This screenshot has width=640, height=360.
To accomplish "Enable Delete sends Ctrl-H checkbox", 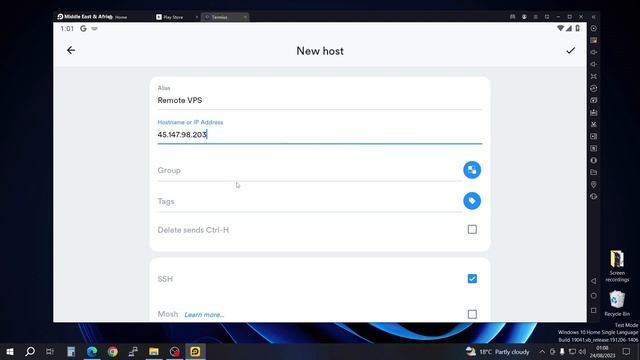I will [x=472, y=229].
